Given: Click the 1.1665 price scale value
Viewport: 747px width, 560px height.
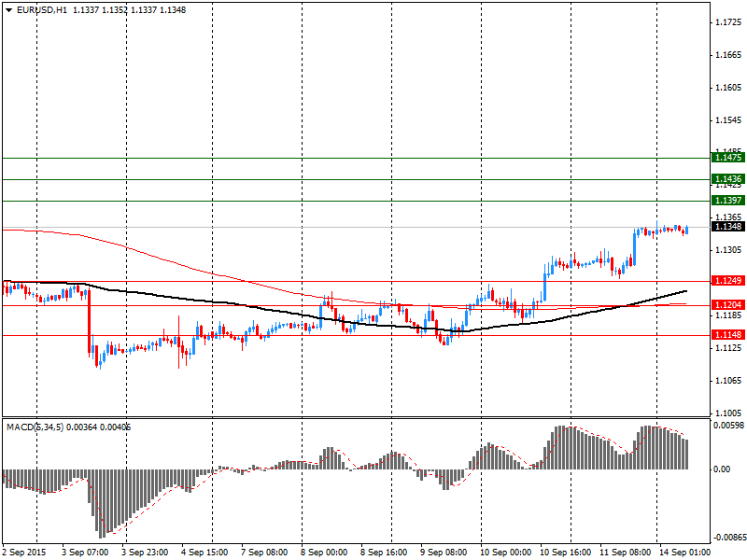Looking at the screenshot, I should click(728, 55).
